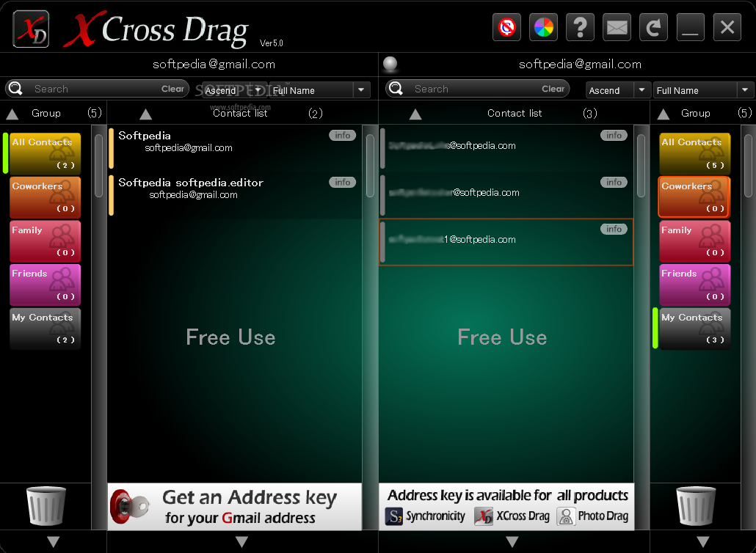Screen dimensions: 756x553
Task: Close the XCross Drag window
Action: pos(727,27)
